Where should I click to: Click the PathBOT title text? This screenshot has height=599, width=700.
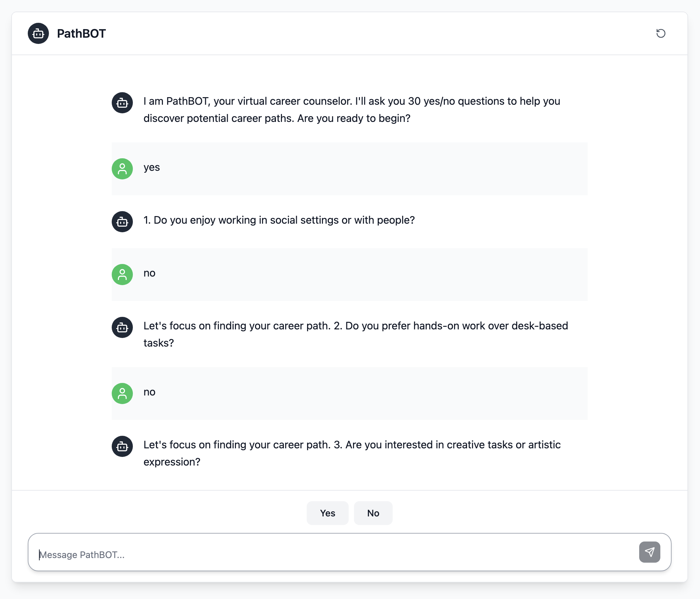[81, 33]
